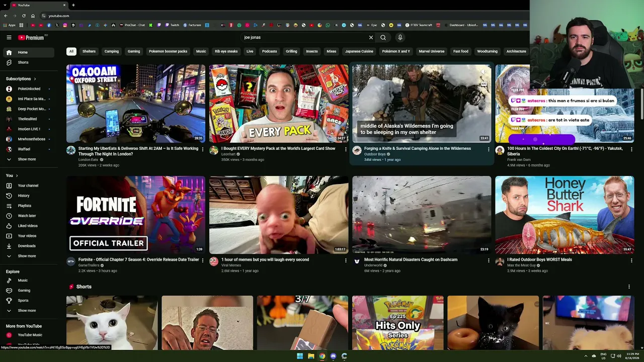The image size is (644, 362).
Task: Open options menu for Fortnite Override trailer
Action: coord(203,260)
